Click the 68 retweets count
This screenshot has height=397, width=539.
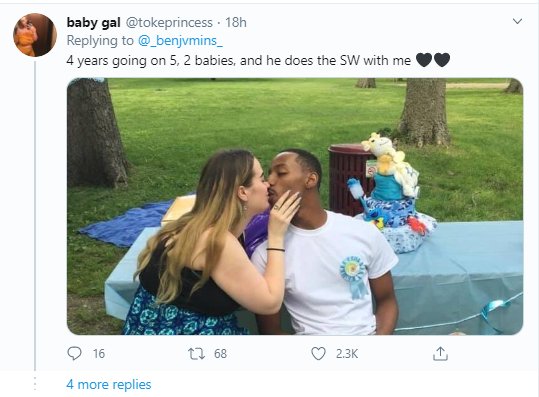(220, 354)
